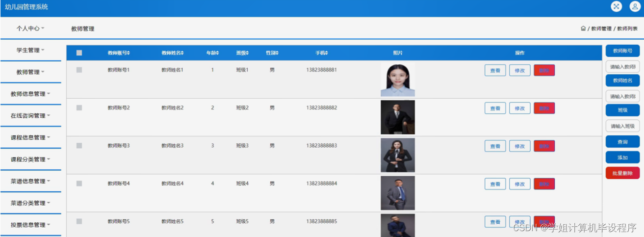View 教师账号4 with 查看

(x=495, y=184)
